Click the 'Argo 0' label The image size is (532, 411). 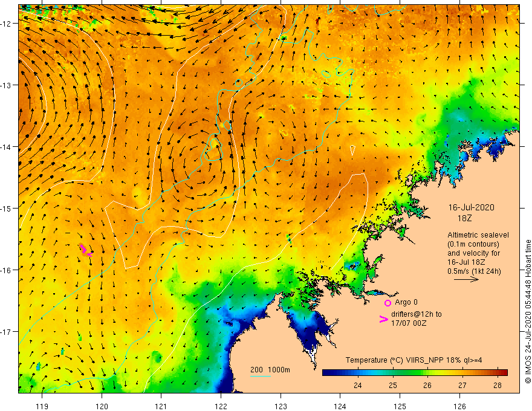tap(406, 302)
